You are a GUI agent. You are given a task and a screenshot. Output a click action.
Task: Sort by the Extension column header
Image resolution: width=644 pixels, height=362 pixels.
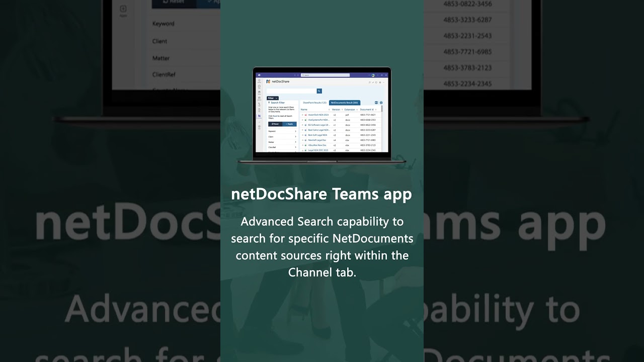coord(350,110)
